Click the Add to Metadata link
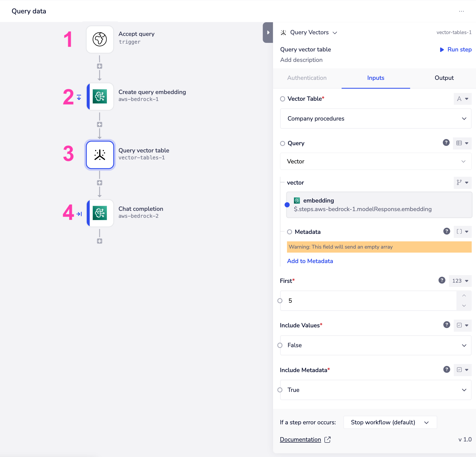 click(310, 261)
